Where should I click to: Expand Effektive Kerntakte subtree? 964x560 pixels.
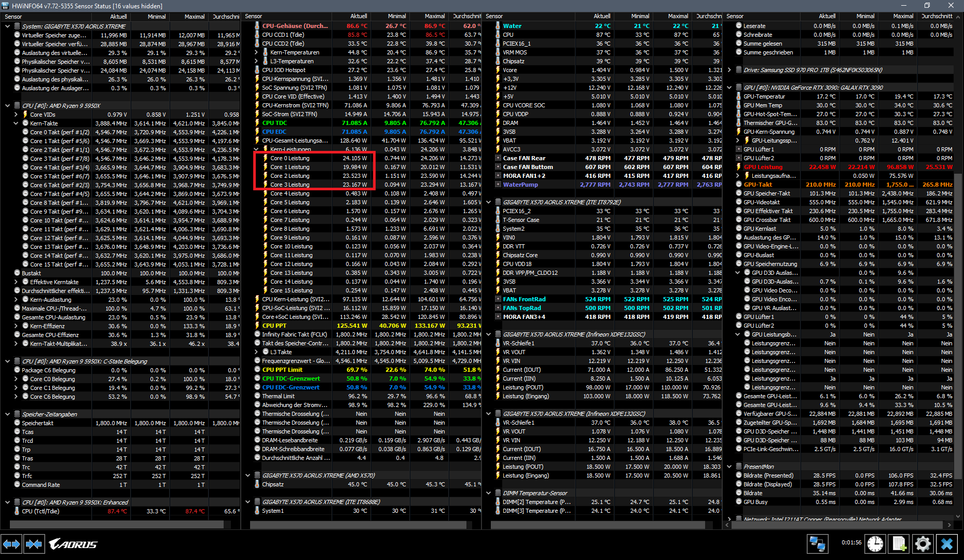[x=16, y=282]
